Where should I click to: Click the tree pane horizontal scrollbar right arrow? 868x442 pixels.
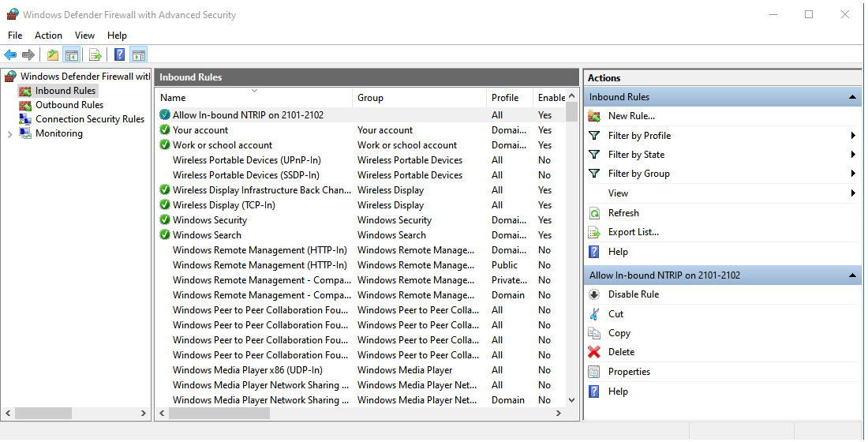pyautogui.click(x=144, y=414)
